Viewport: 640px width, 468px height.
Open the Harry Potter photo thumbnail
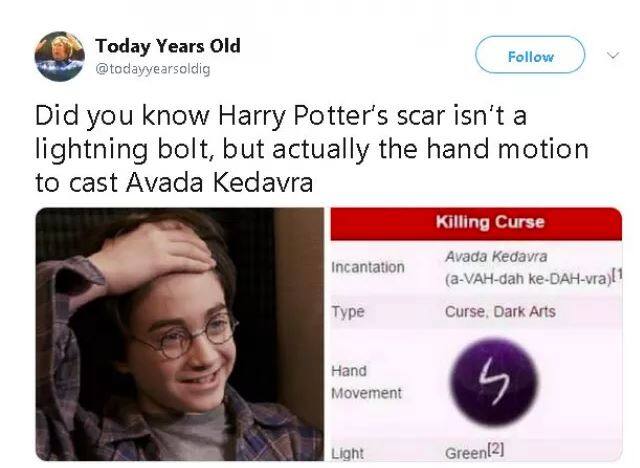click(180, 334)
